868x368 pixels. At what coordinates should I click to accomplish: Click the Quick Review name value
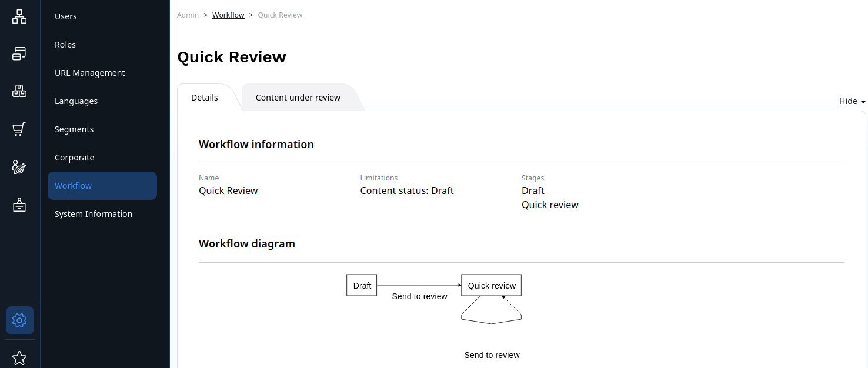coord(228,190)
